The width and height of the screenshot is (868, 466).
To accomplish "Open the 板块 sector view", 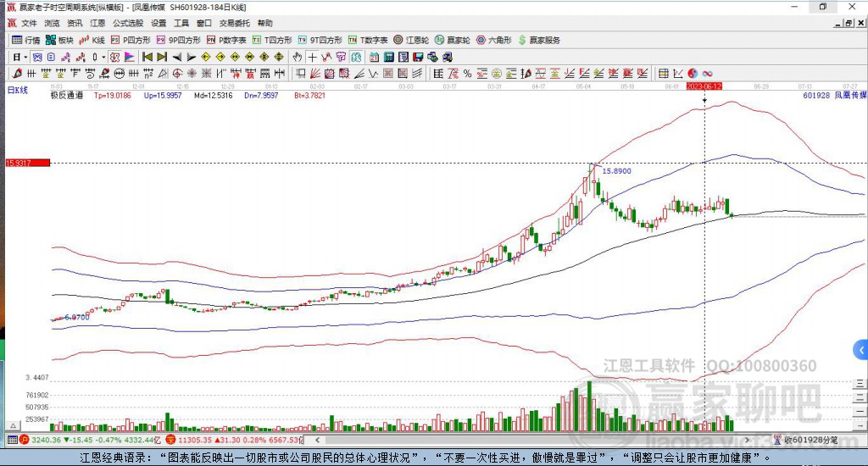I will click(59, 40).
